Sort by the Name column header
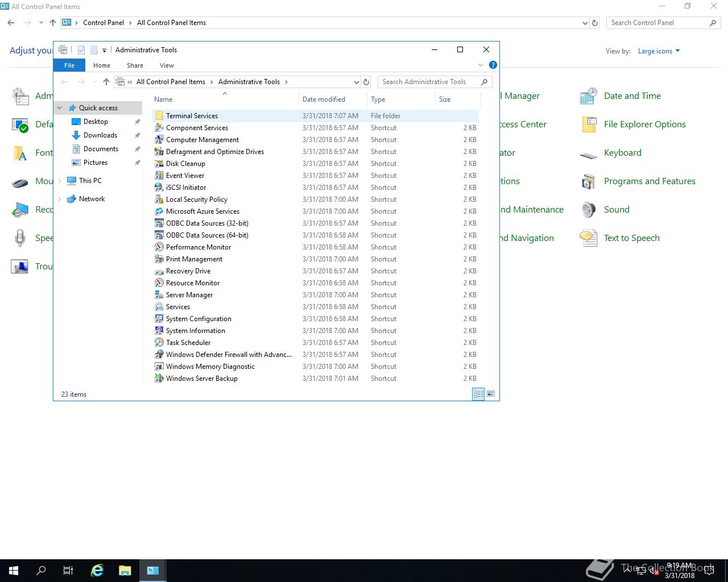Screen dimensions: 728x582 pyautogui.click(x=225, y=99)
